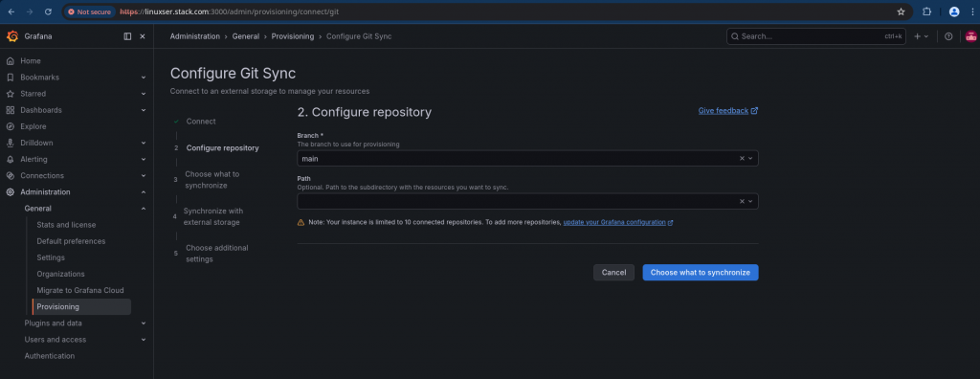Click Synchronize with external storage step

[x=213, y=216]
